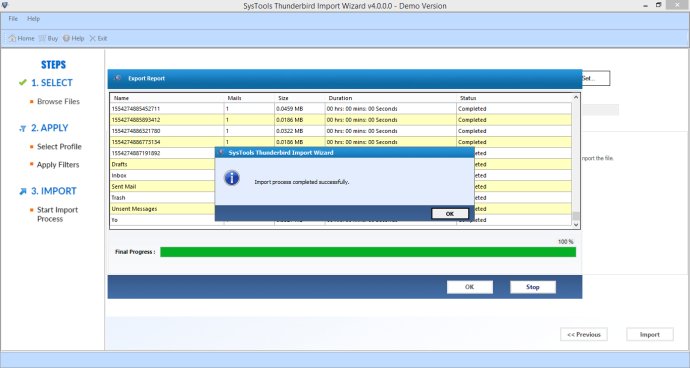Click the Export Report header icon
This screenshot has height=368, width=690.
(117, 78)
